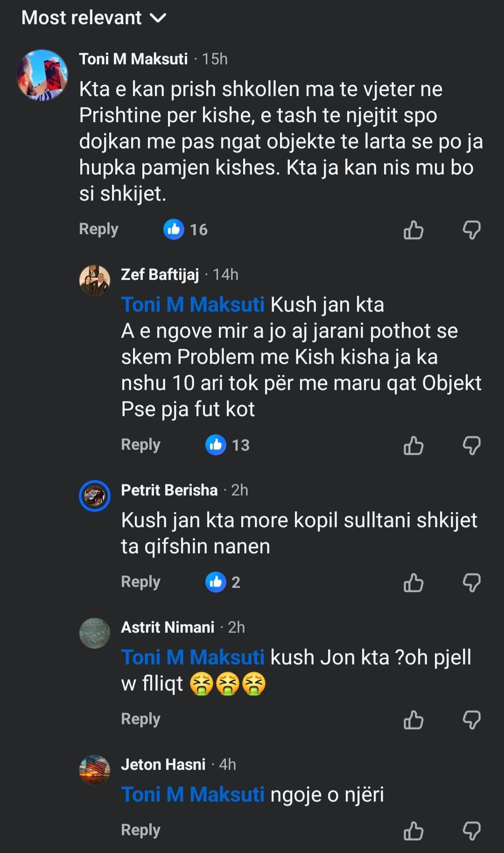View the 13 reactions on Zef's reply
The height and width of the screenshot is (853, 504).
point(227,445)
